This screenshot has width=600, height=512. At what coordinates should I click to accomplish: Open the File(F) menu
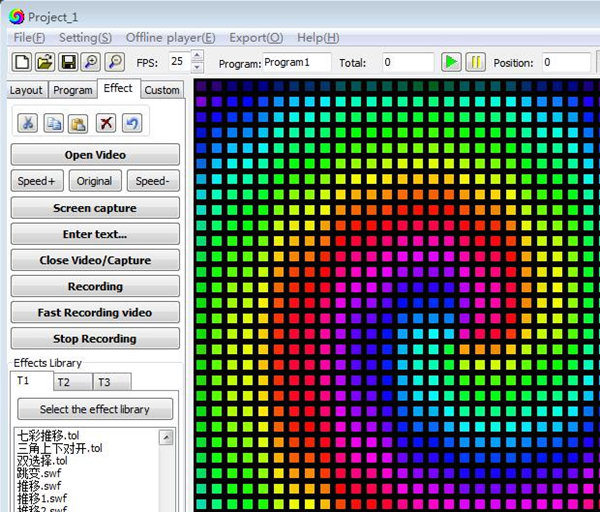click(29, 38)
